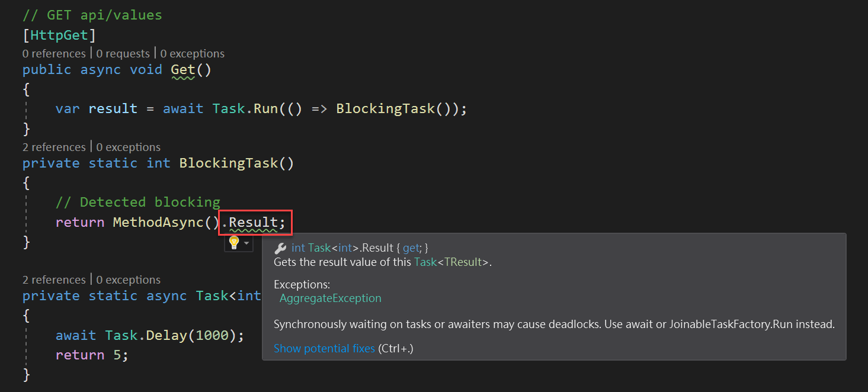868x392 pixels.
Task: Open the Show potential fixes link
Action: coord(324,348)
